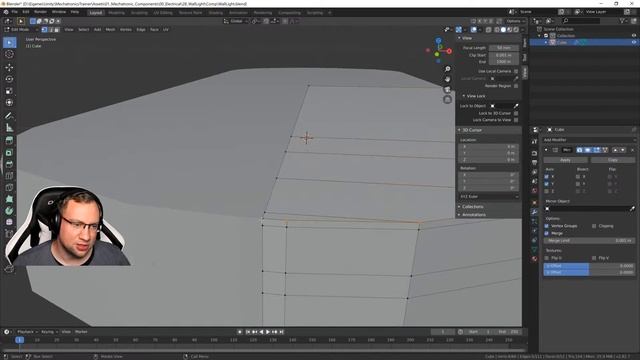Click the Lock to Object eyedropper
This screenshot has height=360, width=640.
click(x=516, y=106)
